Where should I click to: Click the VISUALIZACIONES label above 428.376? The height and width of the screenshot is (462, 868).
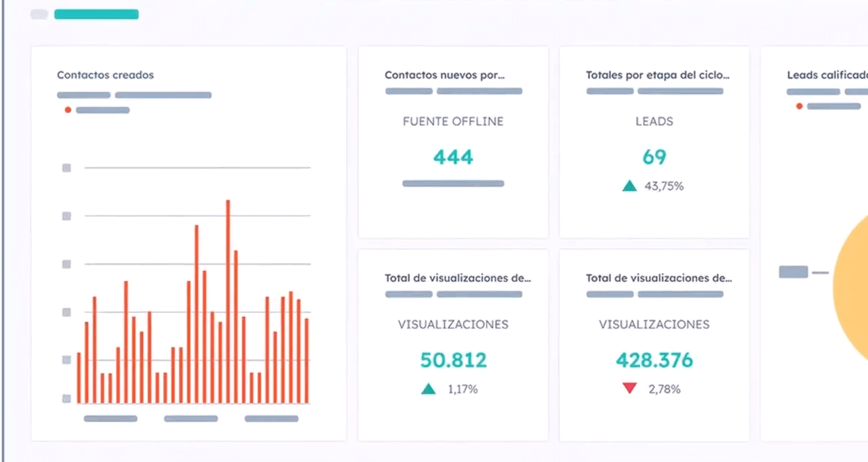tap(654, 324)
